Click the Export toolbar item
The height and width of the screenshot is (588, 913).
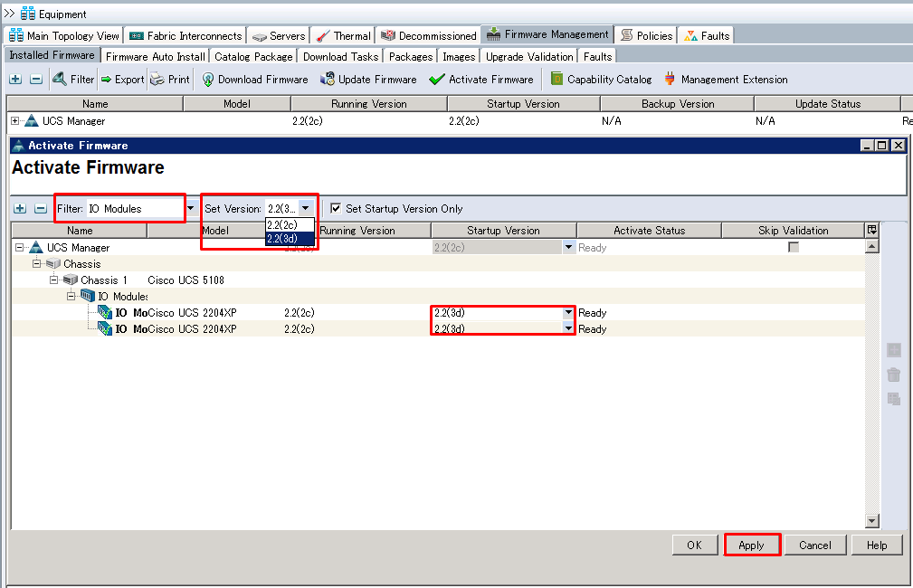(122, 80)
